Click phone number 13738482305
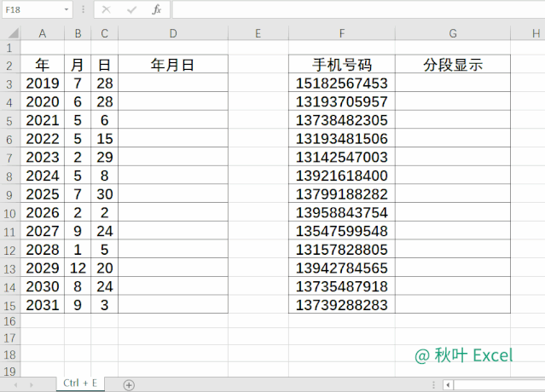The width and height of the screenshot is (545, 392). point(342,120)
